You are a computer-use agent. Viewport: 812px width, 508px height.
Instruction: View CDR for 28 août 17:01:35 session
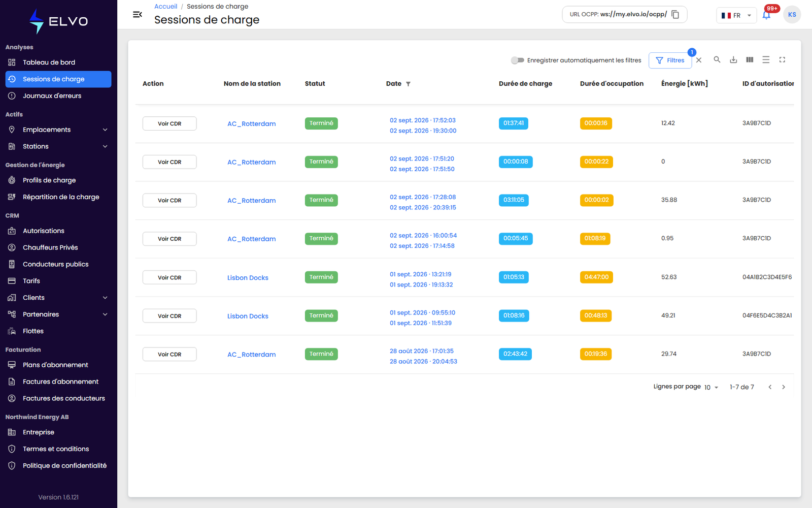[x=170, y=354]
